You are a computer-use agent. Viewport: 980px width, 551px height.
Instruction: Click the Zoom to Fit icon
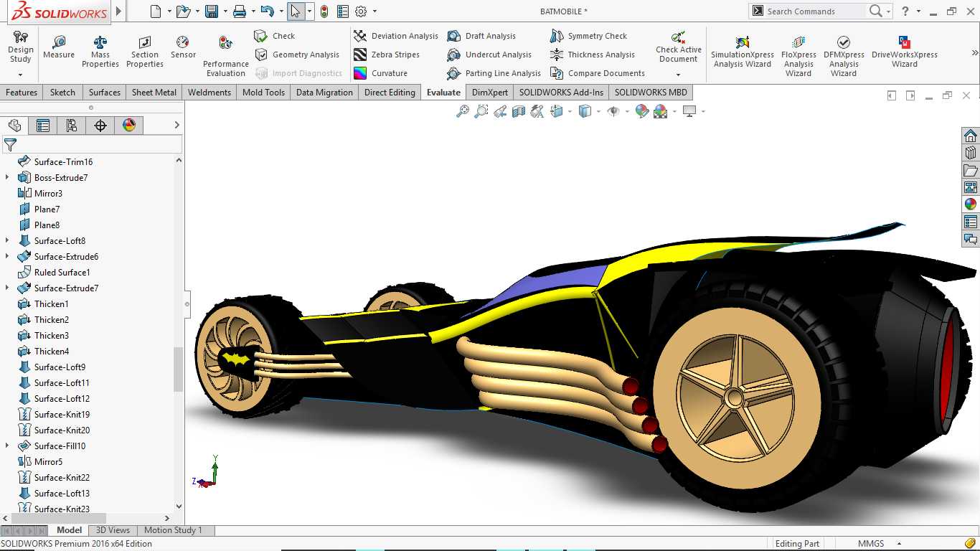[x=463, y=111]
